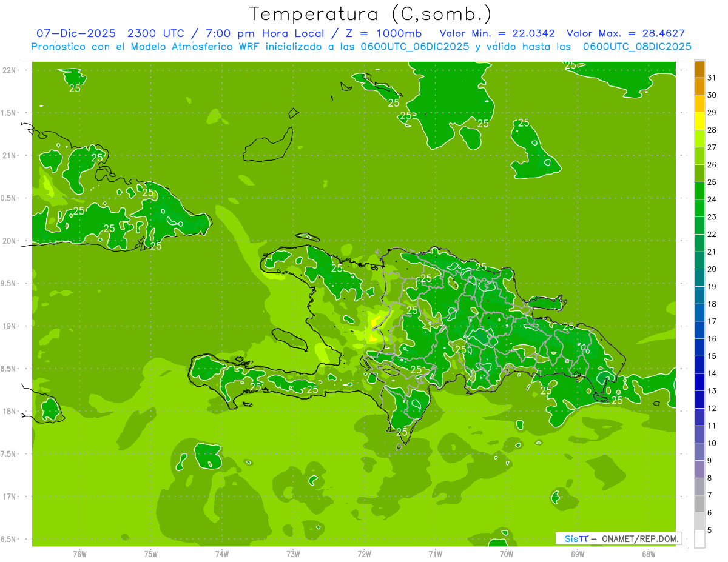Image resolution: width=728 pixels, height=562 pixels.
Task: Click the 'Pronostico con el Modelo Atmosferico WRF' line
Action: pos(361,47)
